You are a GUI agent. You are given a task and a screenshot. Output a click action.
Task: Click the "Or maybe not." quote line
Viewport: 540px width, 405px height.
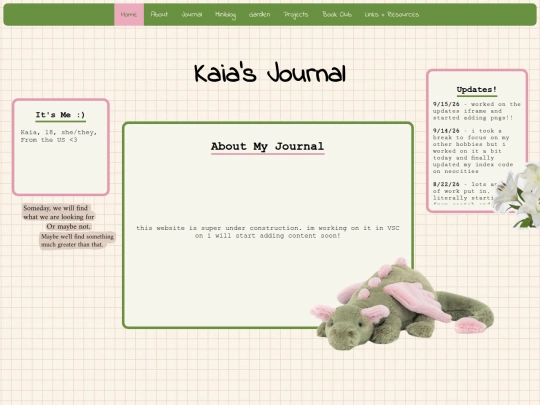[x=69, y=227]
